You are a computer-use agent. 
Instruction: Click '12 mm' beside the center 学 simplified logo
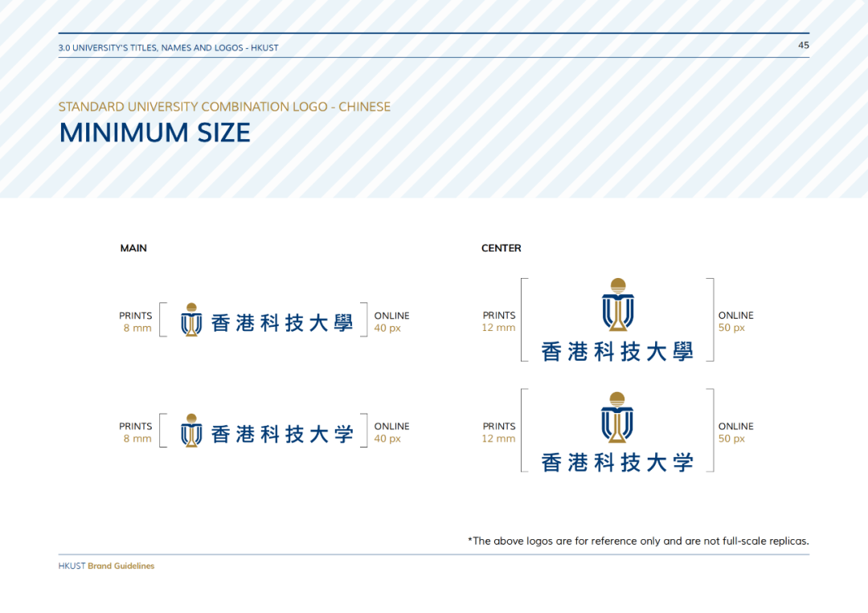[498, 439]
